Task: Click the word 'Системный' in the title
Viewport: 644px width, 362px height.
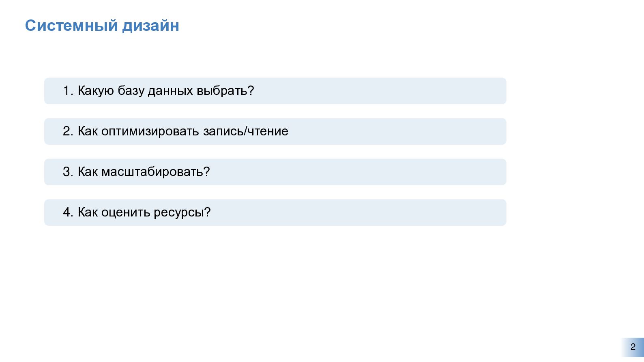Action: (71, 26)
